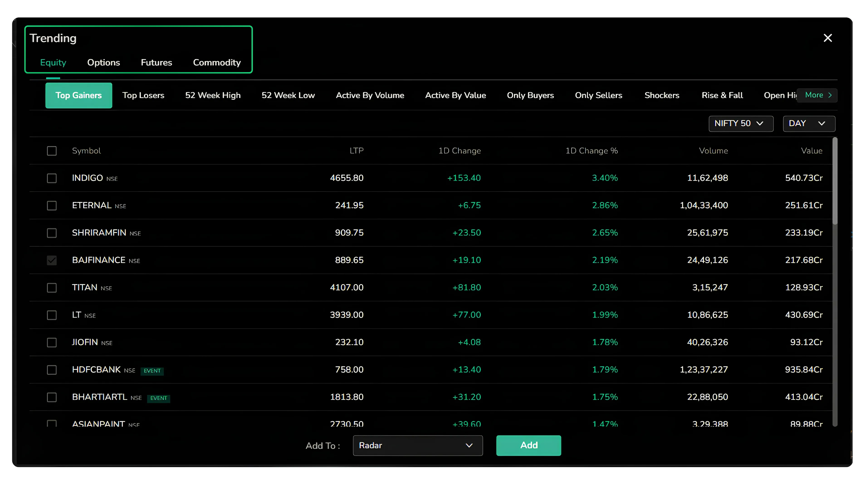The image size is (868, 482).
Task: Click the 935.84Cr value cell
Action: click(x=804, y=370)
